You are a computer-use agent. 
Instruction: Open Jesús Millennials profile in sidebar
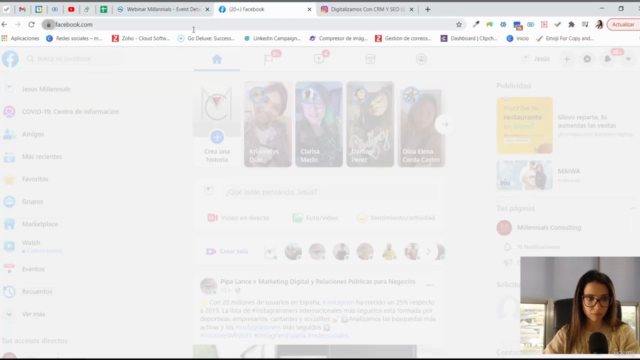[x=46, y=89]
